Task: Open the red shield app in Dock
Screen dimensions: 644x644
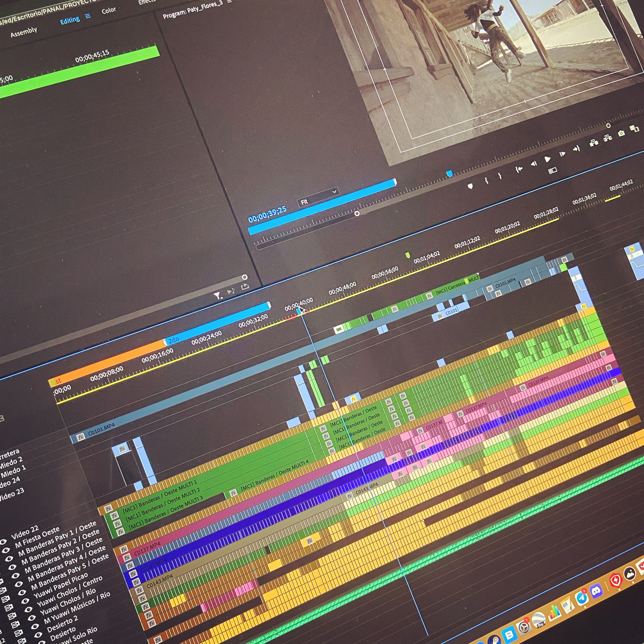Action: (x=615, y=581)
